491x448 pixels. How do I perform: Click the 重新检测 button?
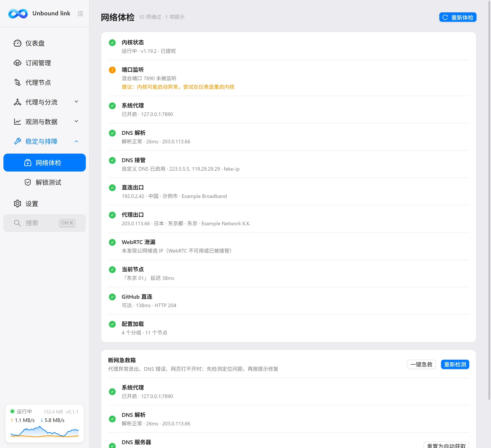pyautogui.click(x=455, y=364)
